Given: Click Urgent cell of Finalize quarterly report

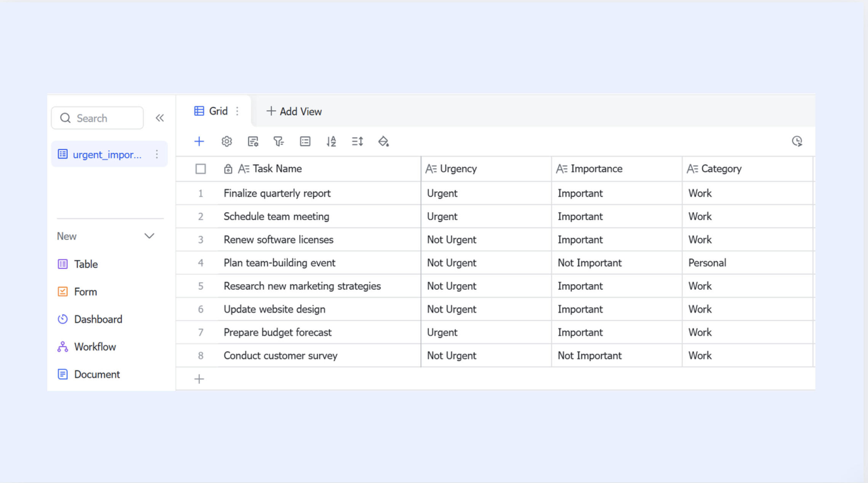Looking at the screenshot, I should click(486, 193).
